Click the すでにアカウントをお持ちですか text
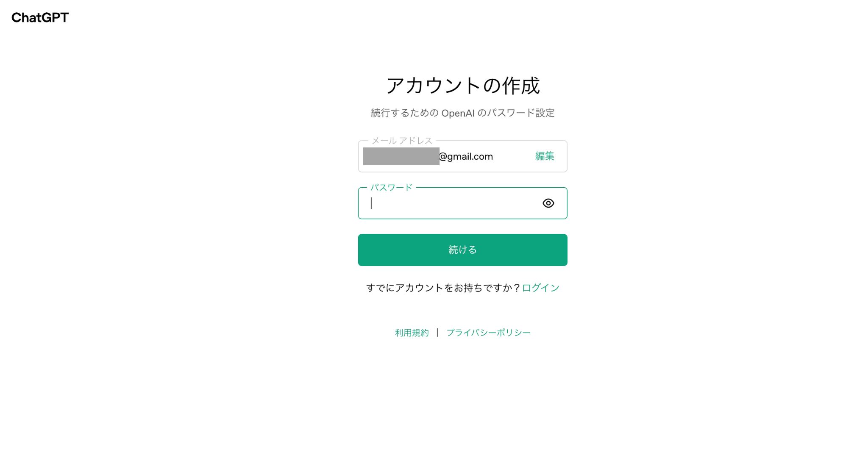 [443, 288]
